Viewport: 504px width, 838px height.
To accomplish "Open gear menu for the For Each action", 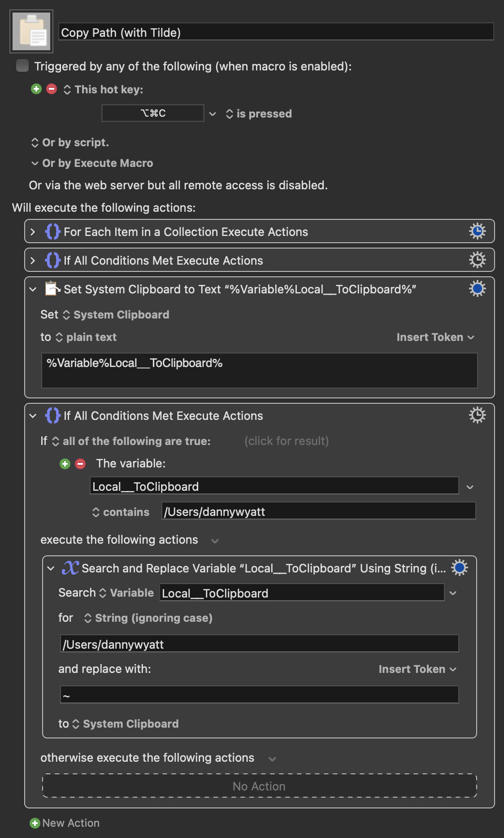I will (478, 231).
